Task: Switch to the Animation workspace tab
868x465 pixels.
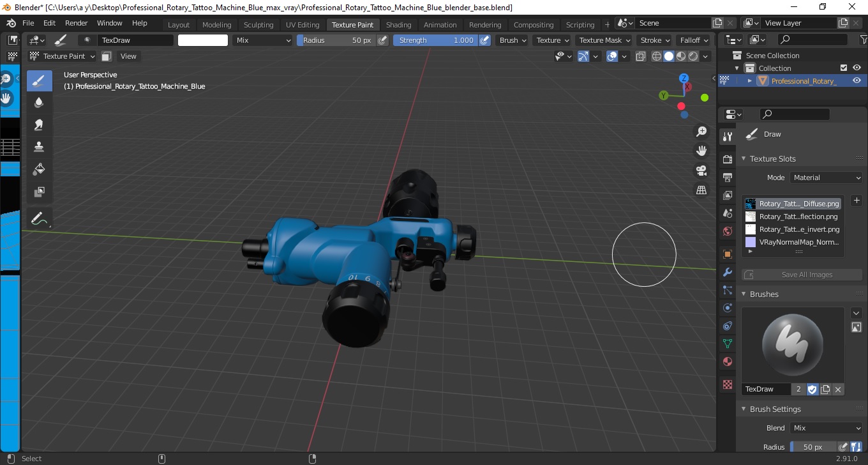Action: click(440, 25)
